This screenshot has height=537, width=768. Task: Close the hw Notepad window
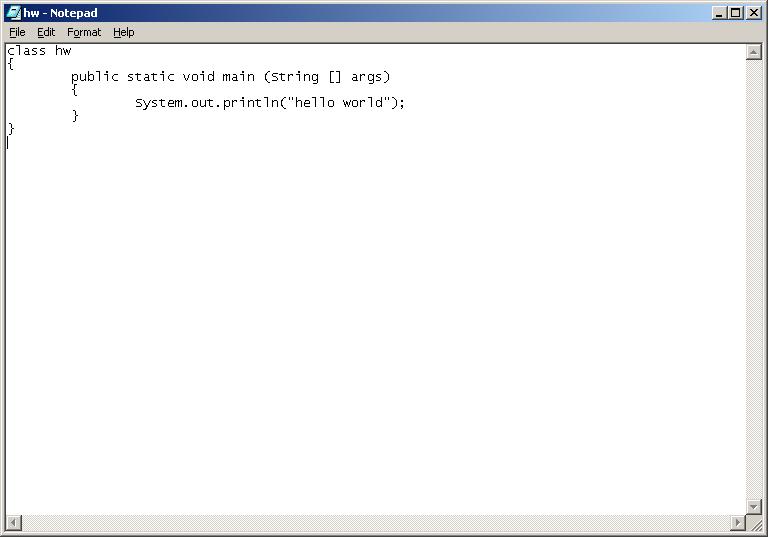pos(754,13)
